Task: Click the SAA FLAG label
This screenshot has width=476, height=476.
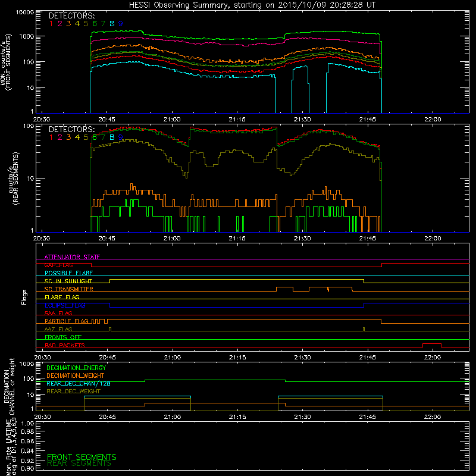Action: (58, 314)
